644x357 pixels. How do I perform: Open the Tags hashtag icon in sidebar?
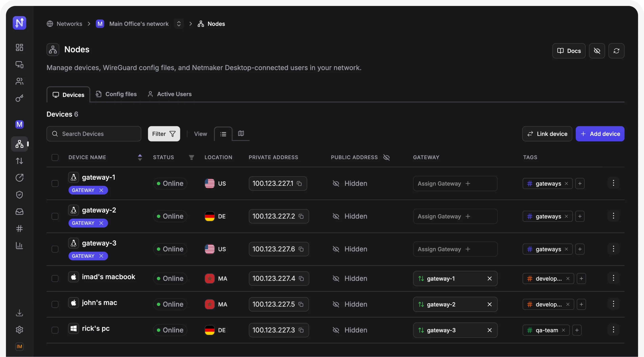[x=19, y=229]
